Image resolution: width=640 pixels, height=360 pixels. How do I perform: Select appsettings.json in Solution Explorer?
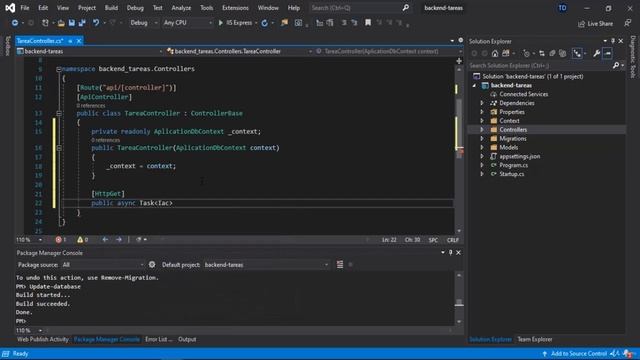(519, 156)
